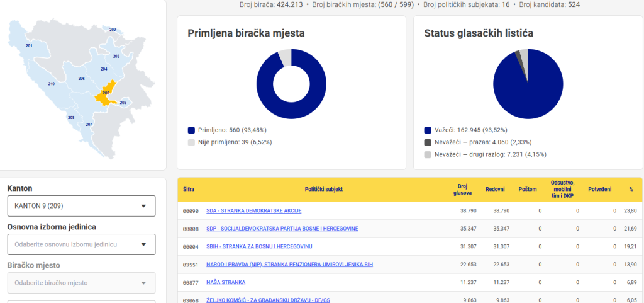Select canton 204 on the map
Viewport: 644px width, 303px height.
coord(104,69)
